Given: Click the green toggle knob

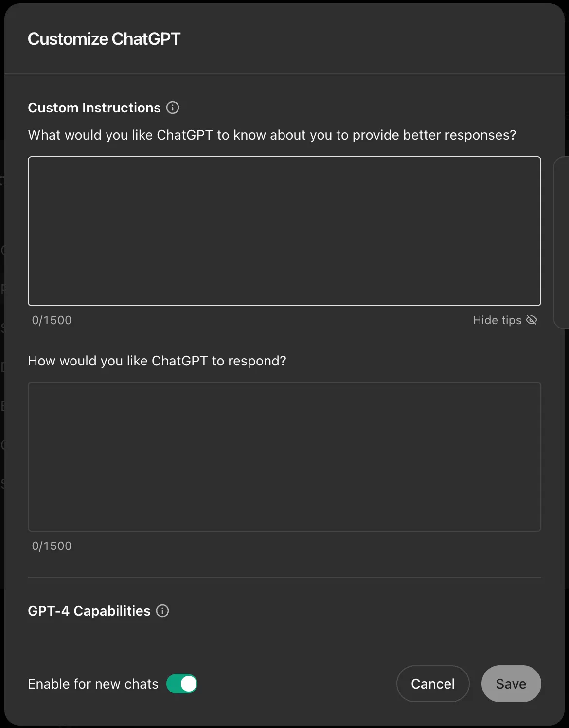Looking at the screenshot, I should point(187,684).
